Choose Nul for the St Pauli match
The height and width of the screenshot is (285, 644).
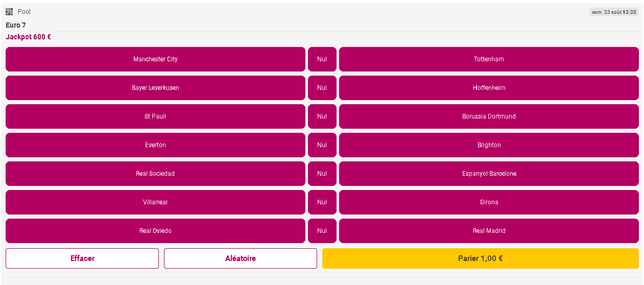point(322,116)
